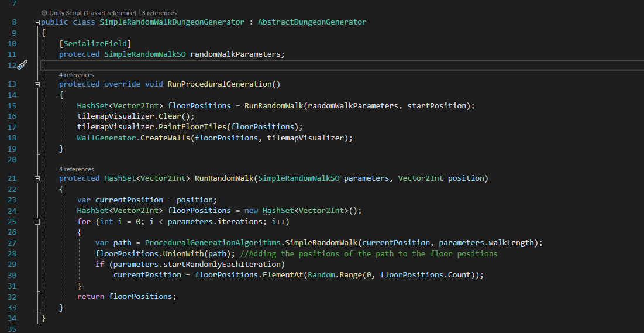Click SimpleRandomWalk method call on line 27
Screen dimensions: 644x333
pos(321,243)
